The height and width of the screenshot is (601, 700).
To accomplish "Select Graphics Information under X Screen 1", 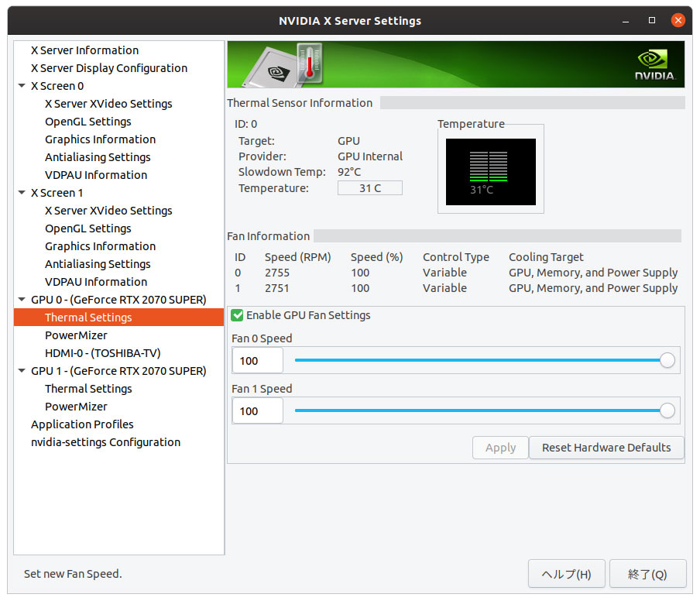I will tap(101, 246).
